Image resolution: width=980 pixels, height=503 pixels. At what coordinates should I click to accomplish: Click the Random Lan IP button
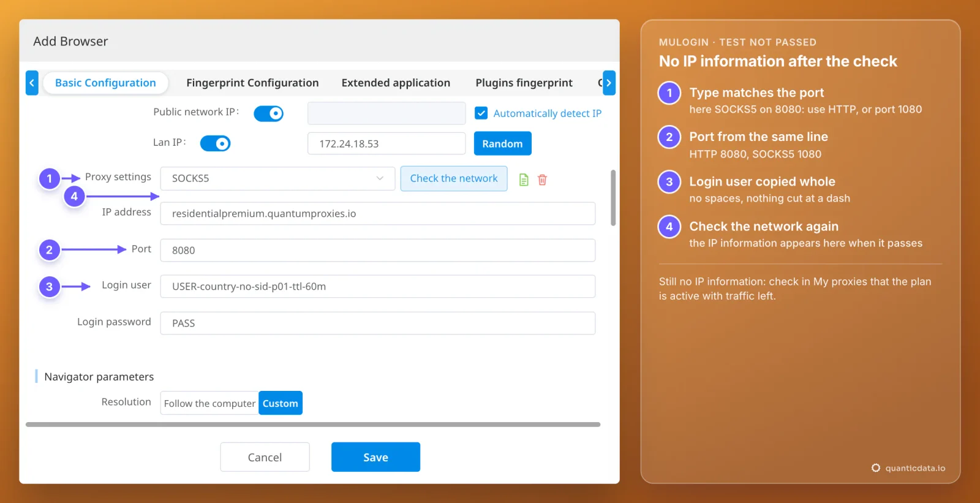point(502,143)
